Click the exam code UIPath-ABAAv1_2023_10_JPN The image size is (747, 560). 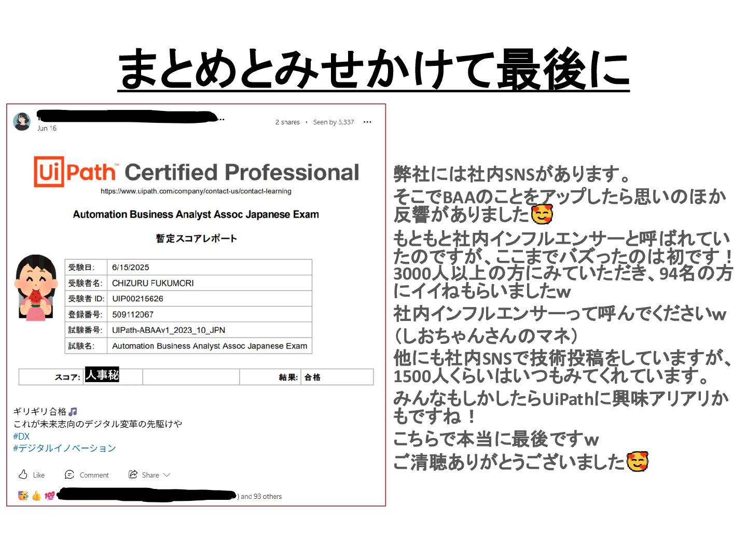169,330
